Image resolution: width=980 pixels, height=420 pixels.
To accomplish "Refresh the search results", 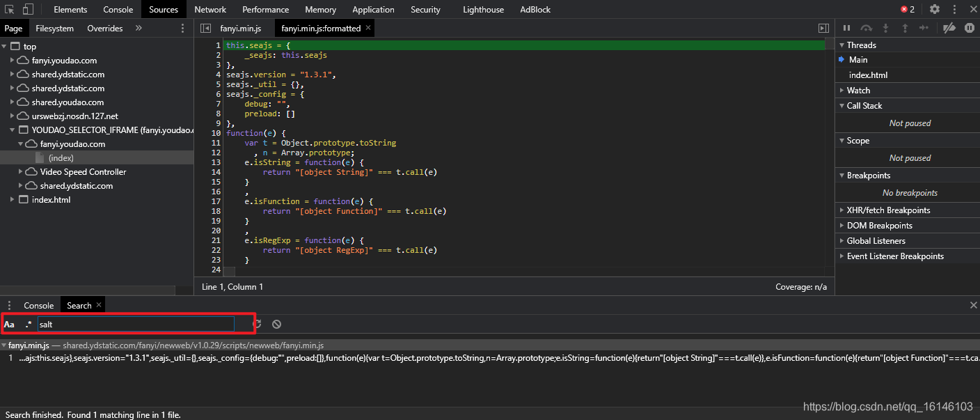I will tap(257, 324).
